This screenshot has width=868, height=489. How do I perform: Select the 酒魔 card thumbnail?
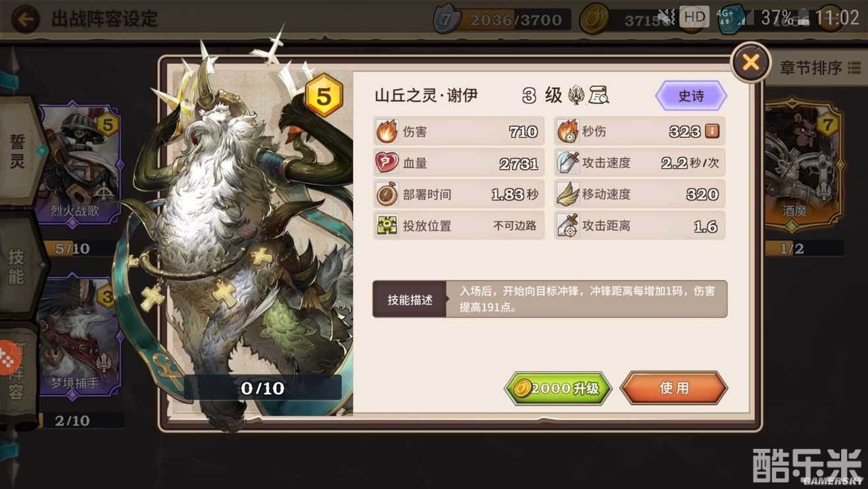click(801, 166)
